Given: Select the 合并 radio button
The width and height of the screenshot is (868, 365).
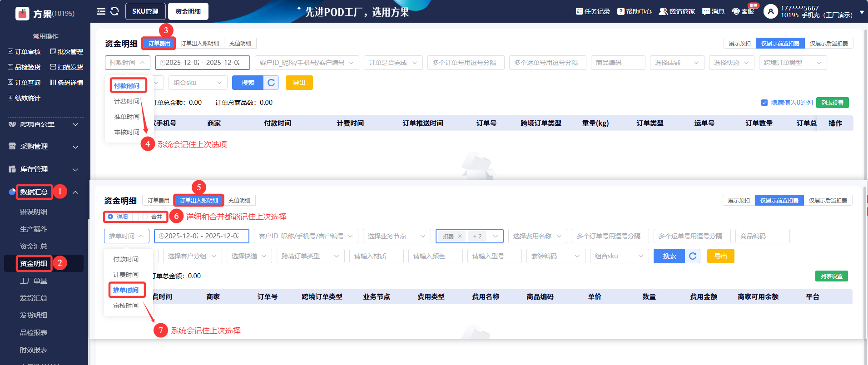Looking at the screenshot, I should point(145,217).
